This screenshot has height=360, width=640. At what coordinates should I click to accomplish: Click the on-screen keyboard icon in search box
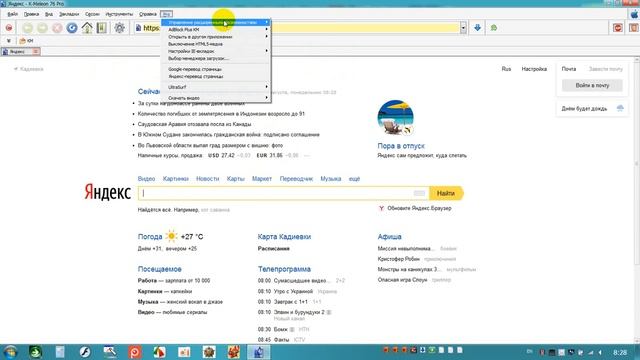point(419,193)
